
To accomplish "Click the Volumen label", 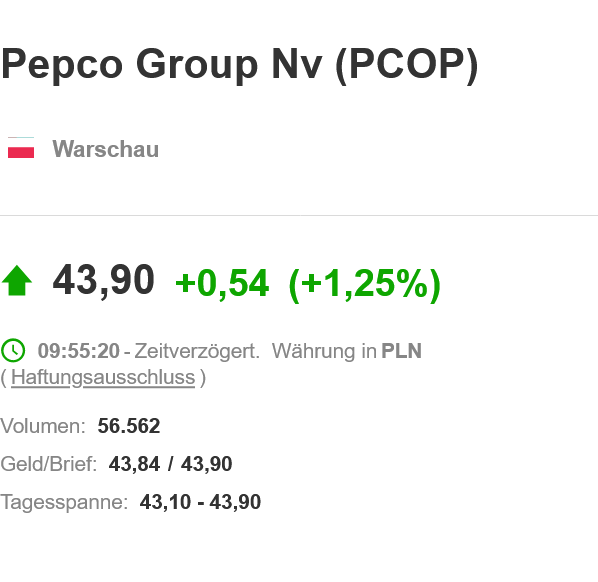I will [x=43, y=426].
